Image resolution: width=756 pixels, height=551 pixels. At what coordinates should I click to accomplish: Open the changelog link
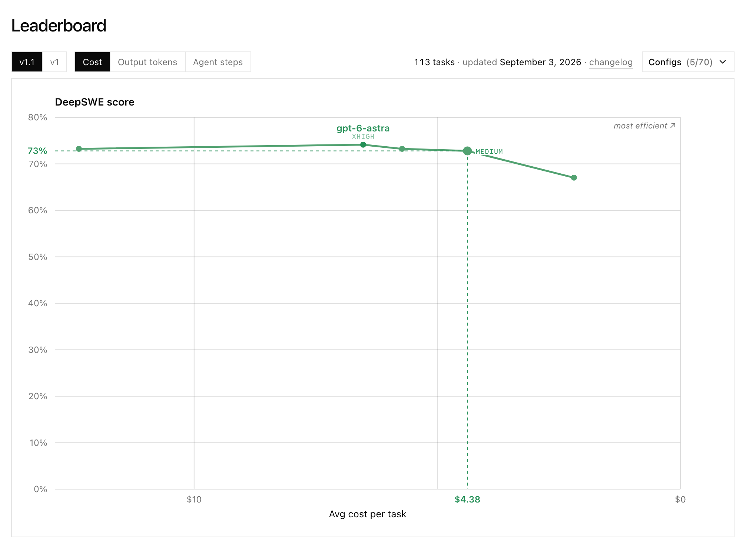pos(611,62)
